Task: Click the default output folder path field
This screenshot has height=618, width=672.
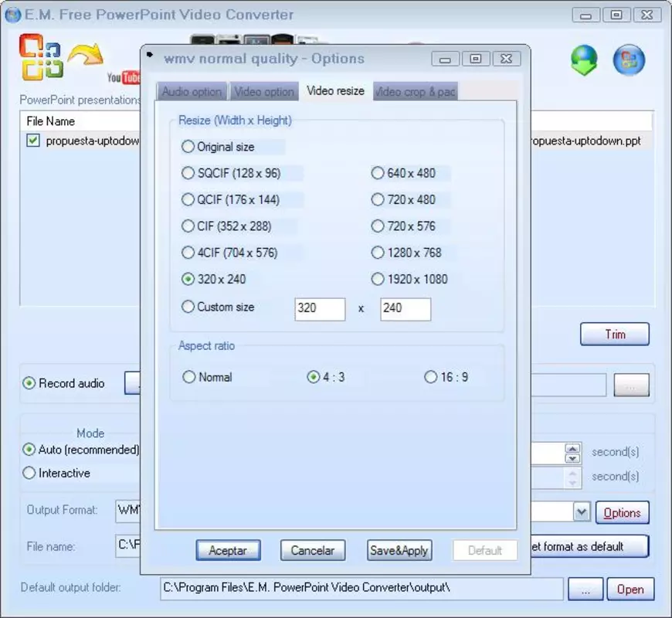Action: pos(361,589)
